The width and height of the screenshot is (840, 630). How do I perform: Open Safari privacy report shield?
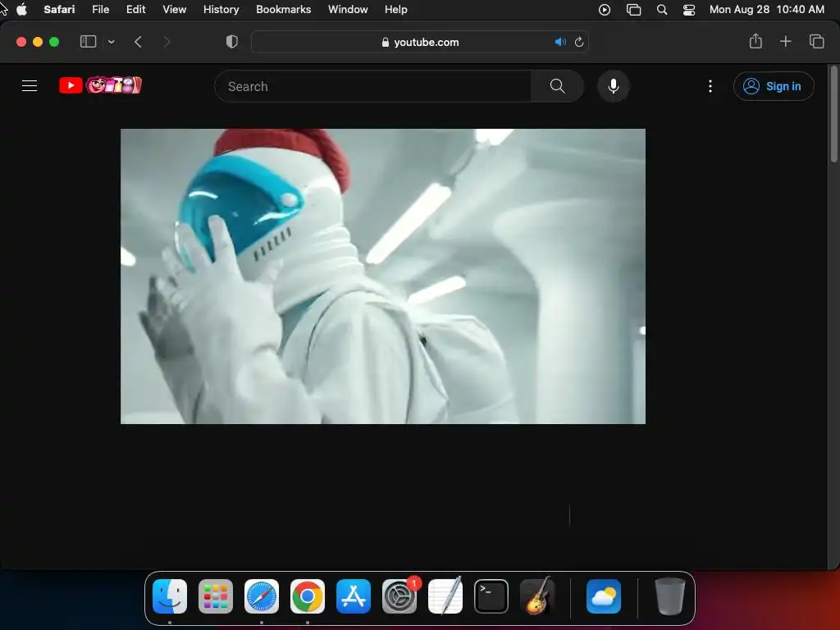coord(232,42)
